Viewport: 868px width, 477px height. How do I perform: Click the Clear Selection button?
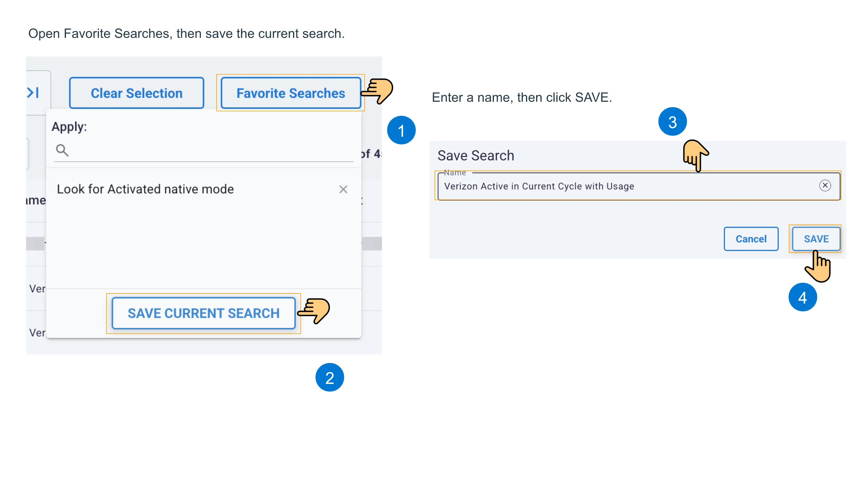(x=137, y=93)
